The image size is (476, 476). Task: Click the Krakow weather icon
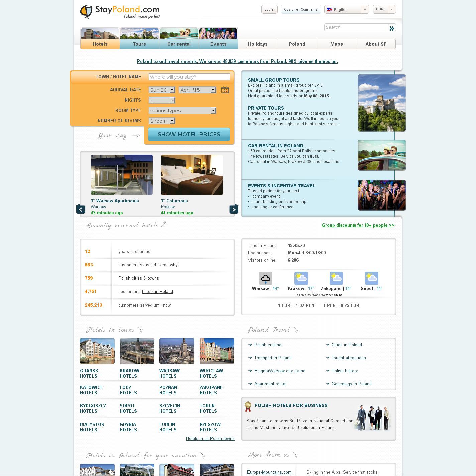pos(301,278)
